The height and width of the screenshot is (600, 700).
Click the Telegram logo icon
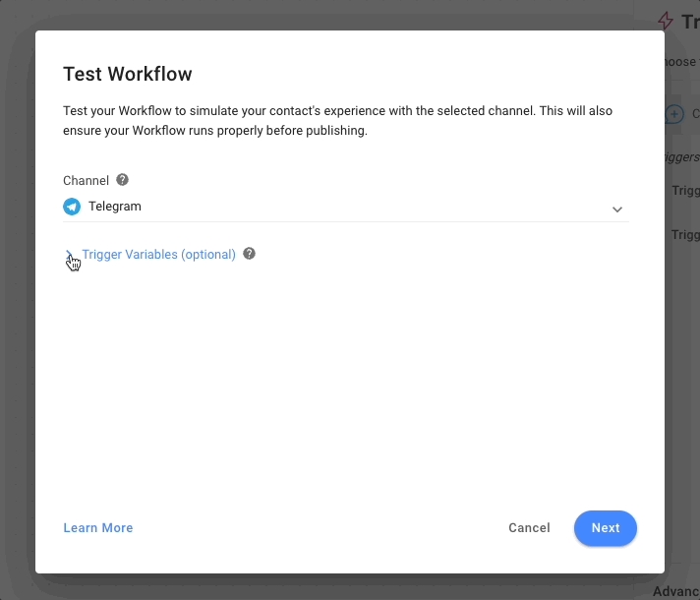[72, 207]
